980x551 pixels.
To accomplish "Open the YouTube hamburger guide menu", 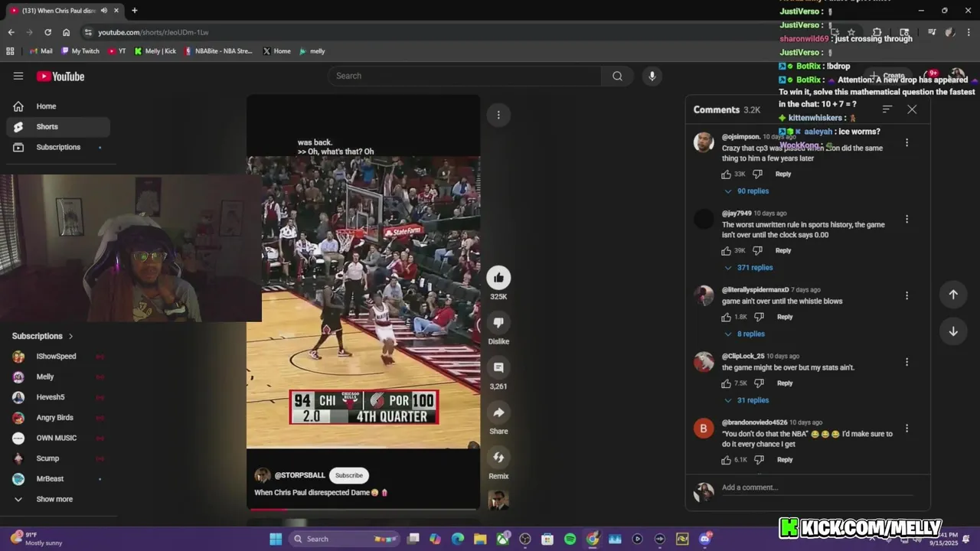I will (18, 76).
